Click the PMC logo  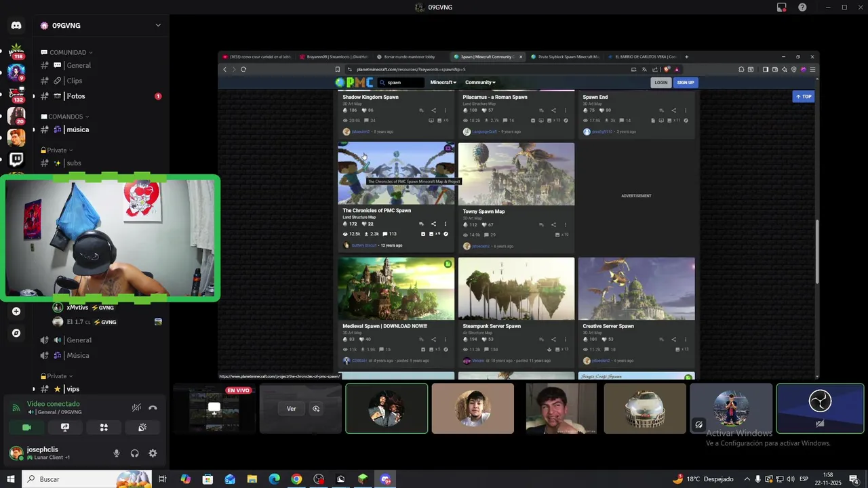tap(355, 83)
